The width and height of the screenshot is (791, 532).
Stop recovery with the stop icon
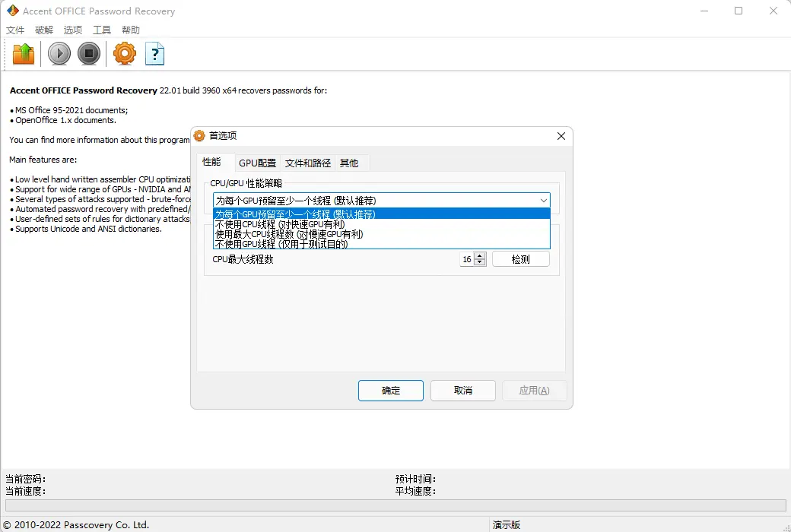89,53
